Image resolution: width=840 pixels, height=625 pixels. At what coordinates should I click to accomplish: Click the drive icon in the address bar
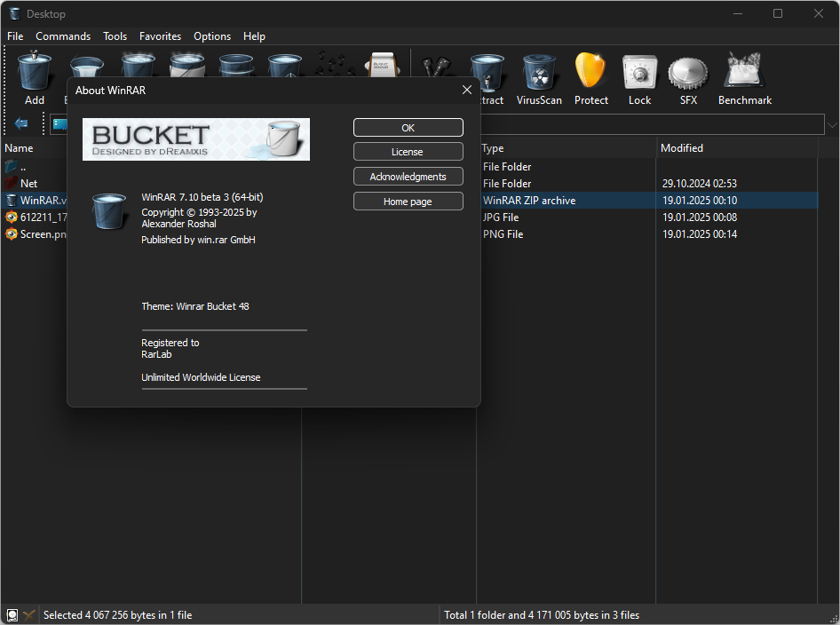(60, 124)
